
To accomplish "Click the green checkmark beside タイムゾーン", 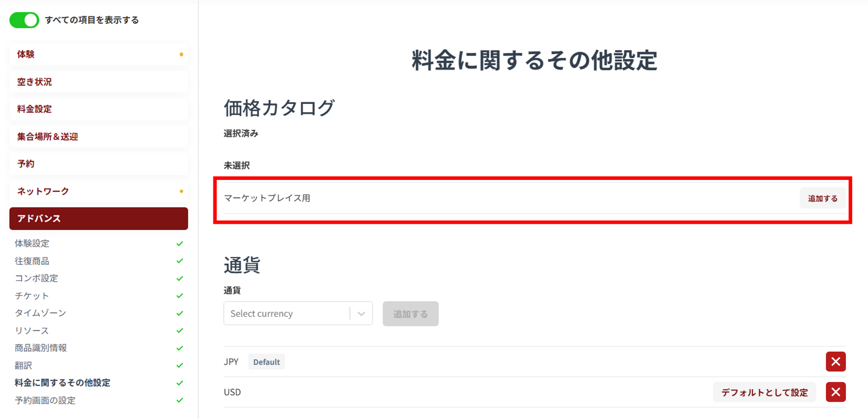I will coord(179,313).
